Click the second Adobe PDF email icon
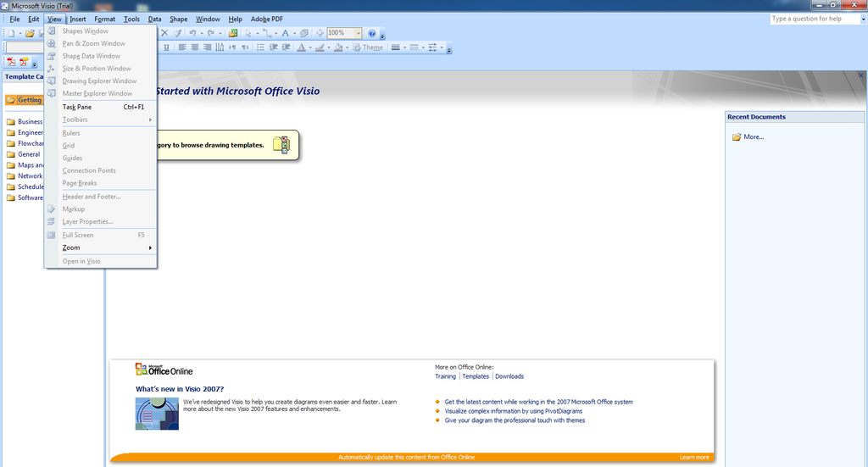 [24, 62]
